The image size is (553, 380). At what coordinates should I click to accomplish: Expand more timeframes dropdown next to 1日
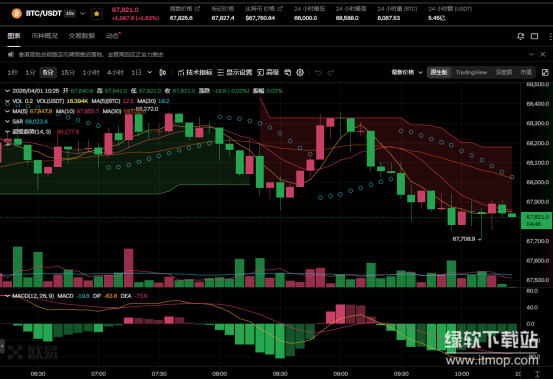coord(150,72)
